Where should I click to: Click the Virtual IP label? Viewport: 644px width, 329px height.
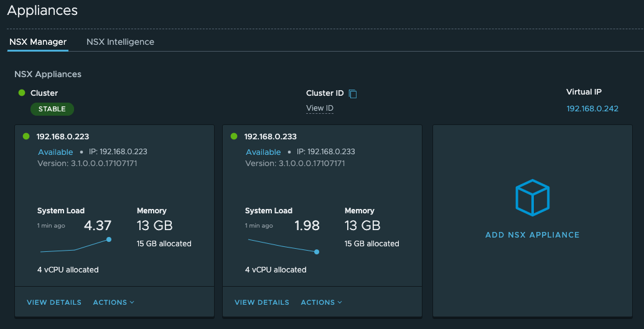(584, 92)
